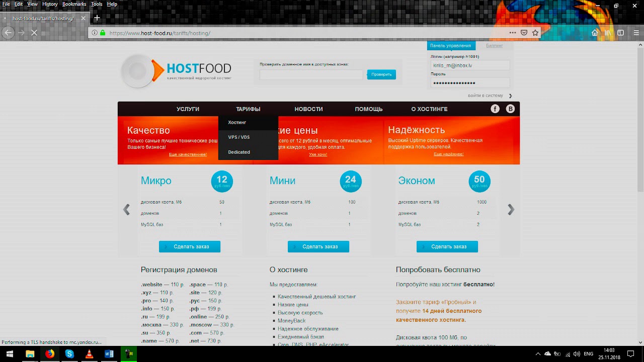This screenshot has height=362, width=644.
Task: Show next hosting plans with right arrow
Action: click(511, 210)
